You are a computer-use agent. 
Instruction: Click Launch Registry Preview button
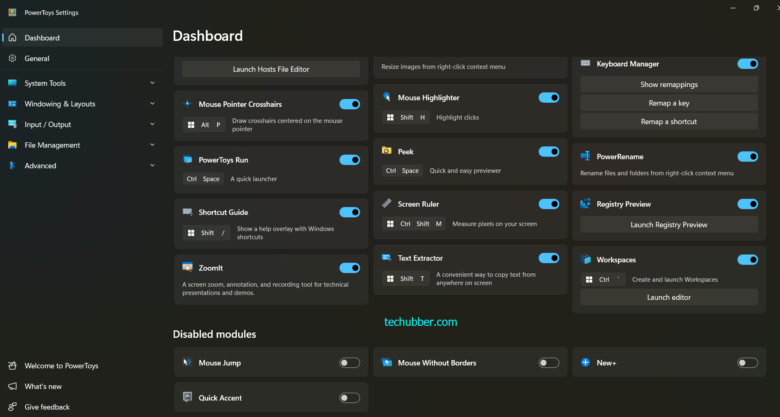click(669, 225)
